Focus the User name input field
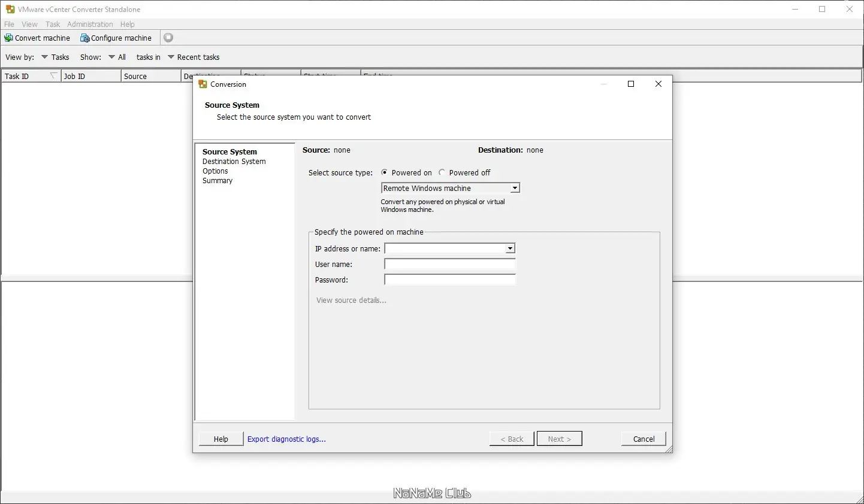This screenshot has width=864, height=504. pos(450,264)
